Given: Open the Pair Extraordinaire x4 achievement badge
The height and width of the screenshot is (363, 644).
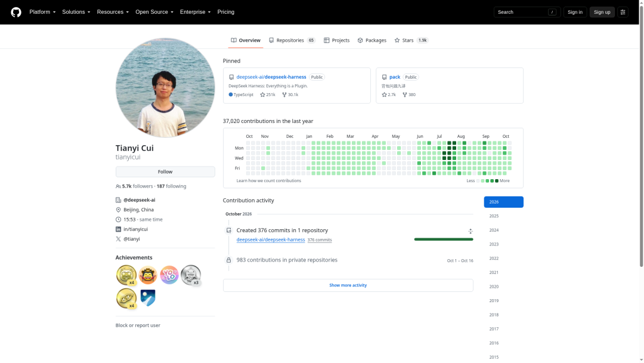Looking at the screenshot, I should point(126,298).
